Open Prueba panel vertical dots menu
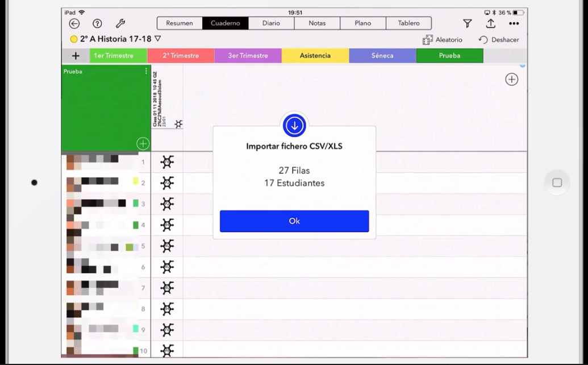The width and height of the screenshot is (588, 365). click(146, 72)
